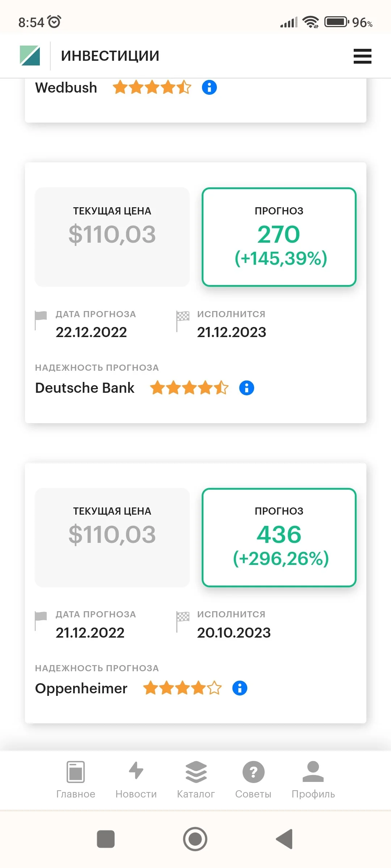Go to the Главное tab
This screenshot has width=391, height=868.
[76, 780]
